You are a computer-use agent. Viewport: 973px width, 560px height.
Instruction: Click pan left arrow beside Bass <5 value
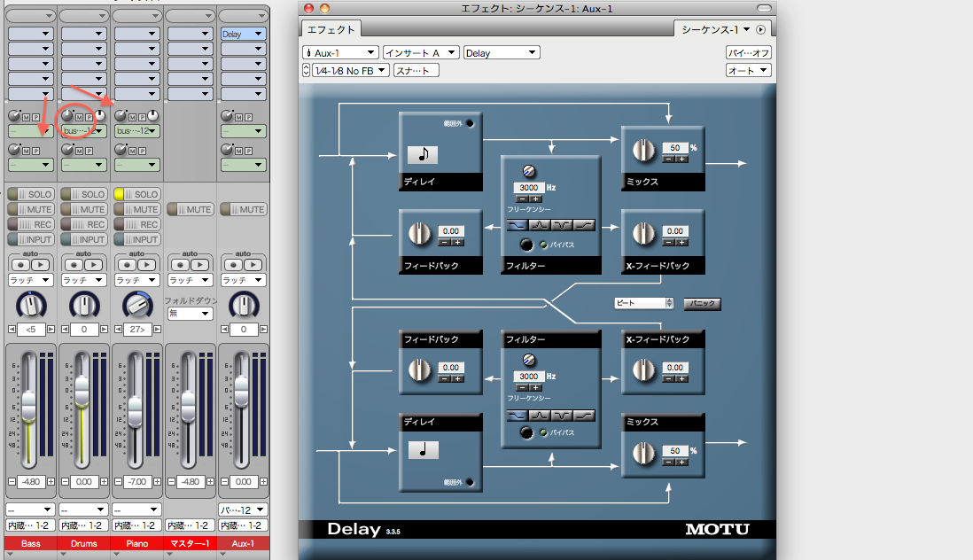click(x=12, y=330)
